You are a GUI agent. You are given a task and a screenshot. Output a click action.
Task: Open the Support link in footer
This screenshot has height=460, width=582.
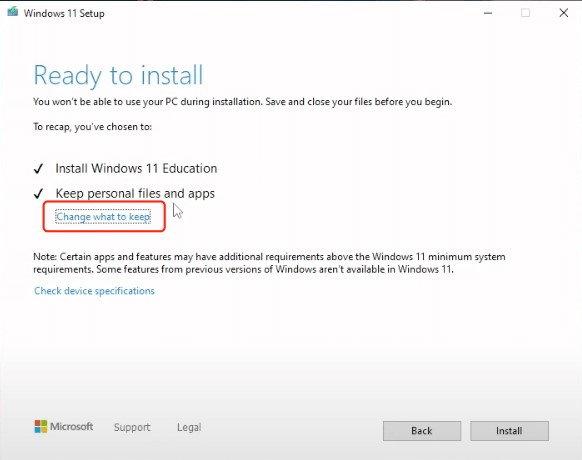click(132, 427)
